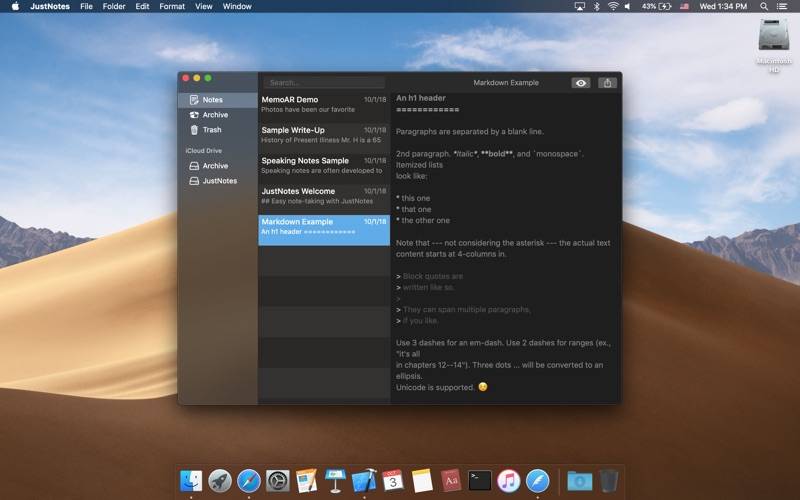
Task: Open the File menu
Action: [86, 6]
